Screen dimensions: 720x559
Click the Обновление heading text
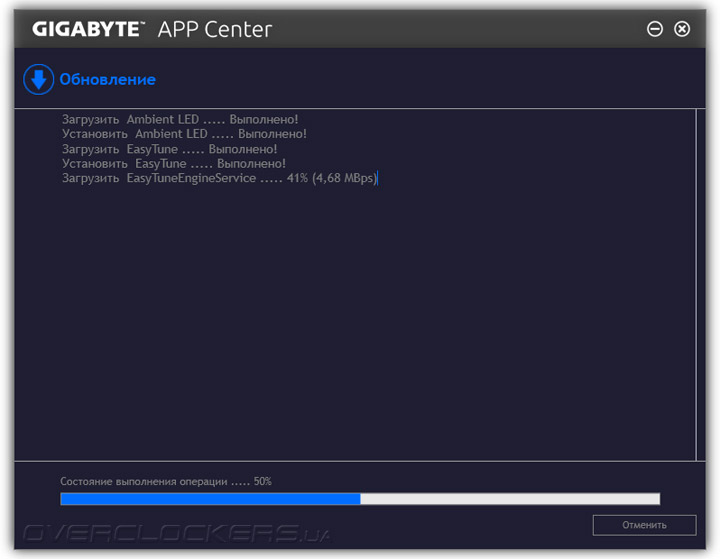pyautogui.click(x=107, y=79)
